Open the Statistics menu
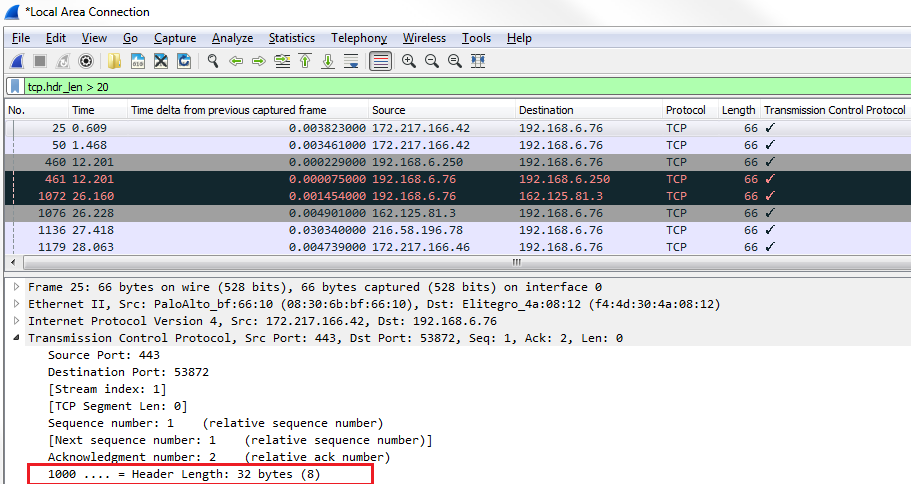 [291, 38]
